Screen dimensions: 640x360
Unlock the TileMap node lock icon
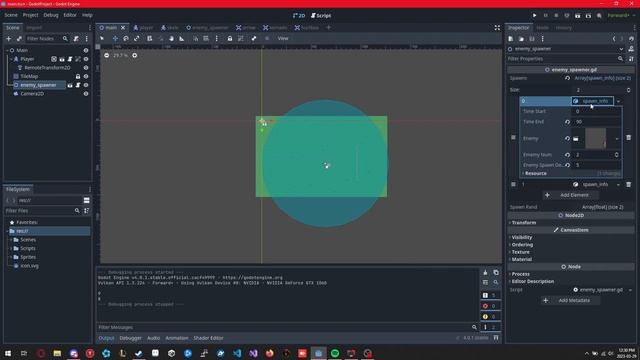(x=78, y=76)
